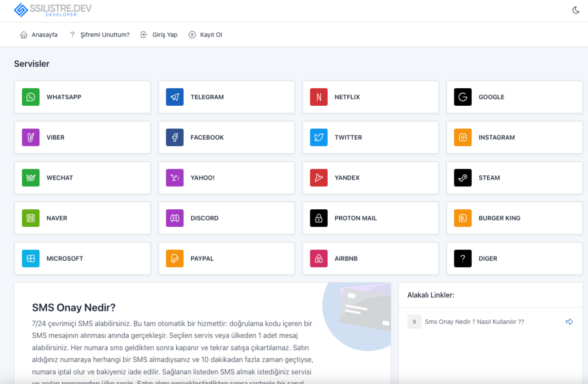Click the Instagram orange camera icon
The image size is (588, 384).
[463, 137]
